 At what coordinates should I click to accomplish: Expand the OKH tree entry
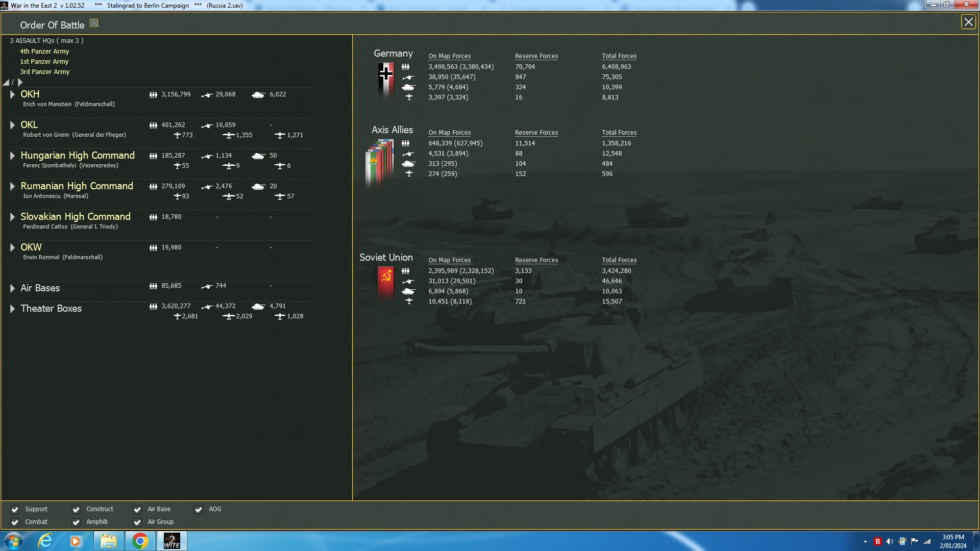pyautogui.click(x=12, y=94)
